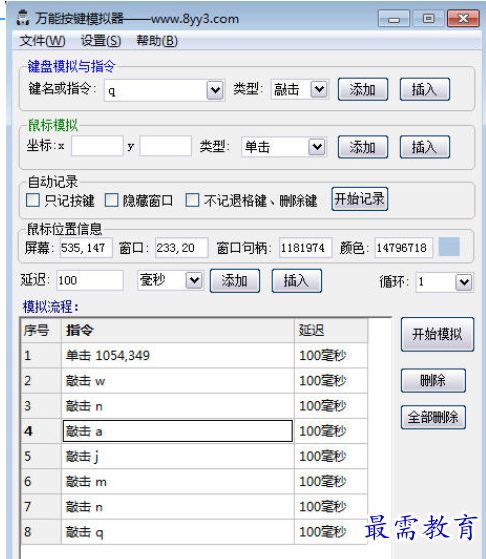Click the 颜色 value field 14796718
Image resolution: width=486 pixels, height=559 pixels.
coord(404,248)
